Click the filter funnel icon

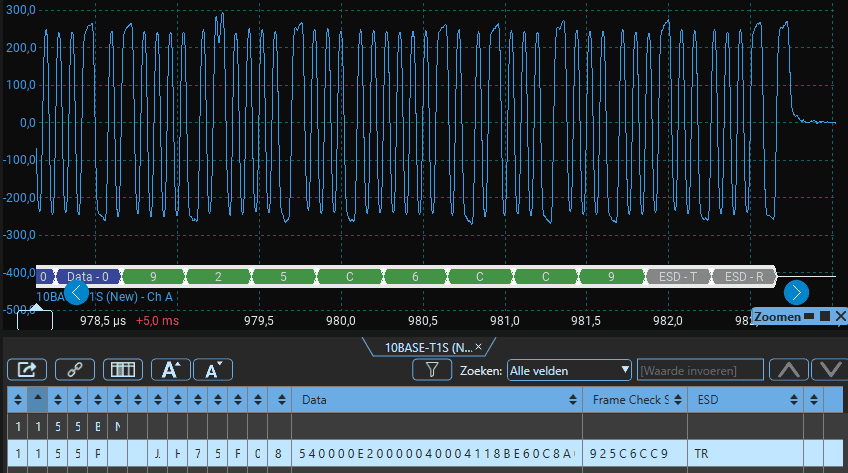tap(432, 370)
